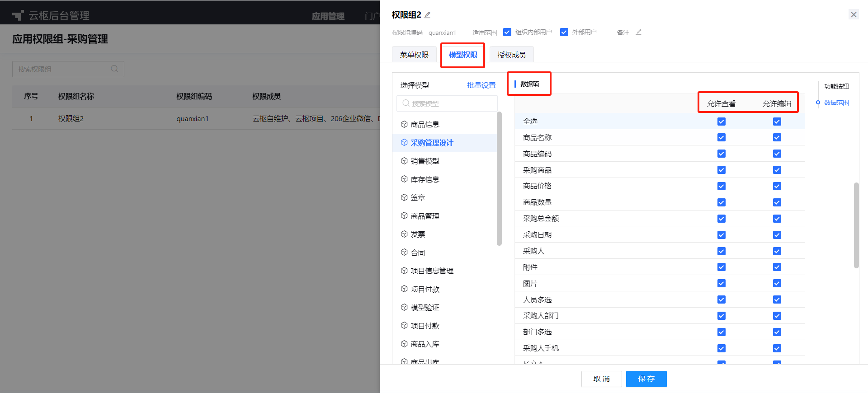The width and height of the screenshot is (868, 393).
Task: Click in the 搜索模型 input field
Action: click(447, 103)
